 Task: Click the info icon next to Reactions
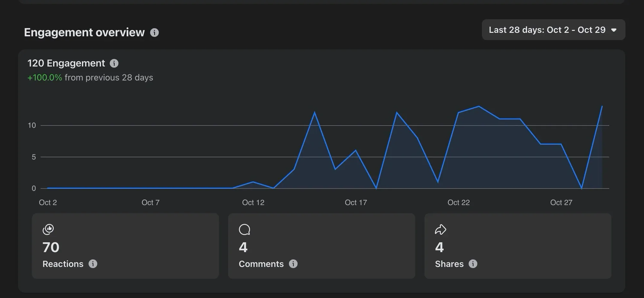coord(93,264)
